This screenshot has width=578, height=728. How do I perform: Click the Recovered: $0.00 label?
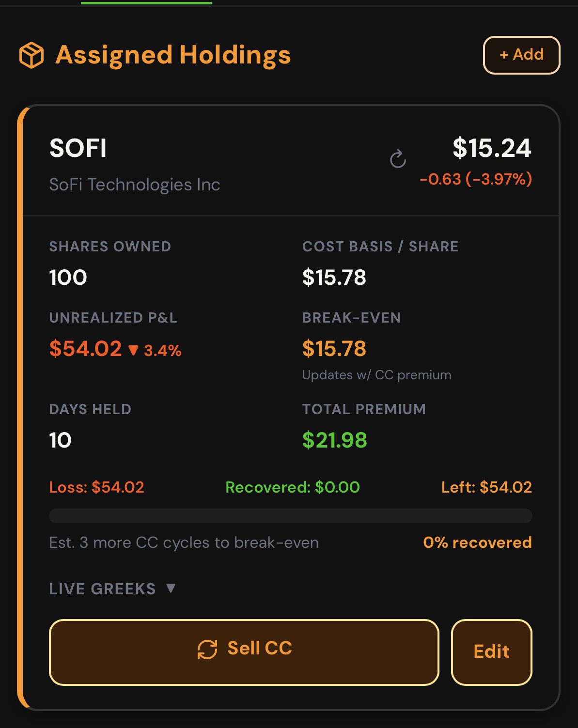(292, 487)
